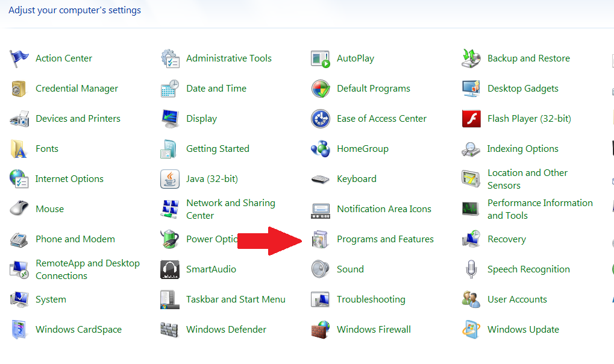
Task: Open the Sound speaker icon
Action: [321, 269]
